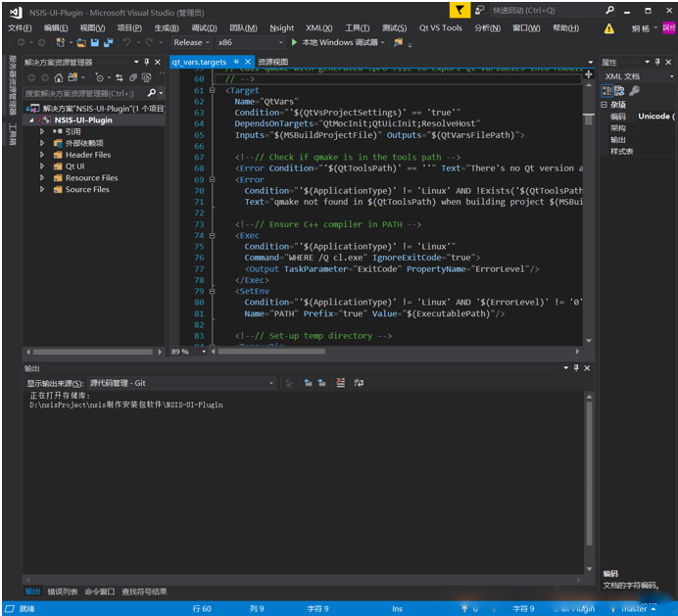Expand the Resource Files folder node
Screen dimensions: 678x616
pyautogui.click(x=42, y=177)
